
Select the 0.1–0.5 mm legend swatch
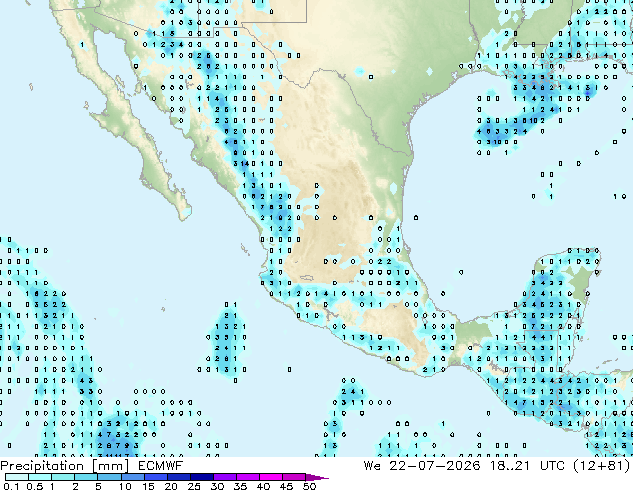click(x=17, y=477)
